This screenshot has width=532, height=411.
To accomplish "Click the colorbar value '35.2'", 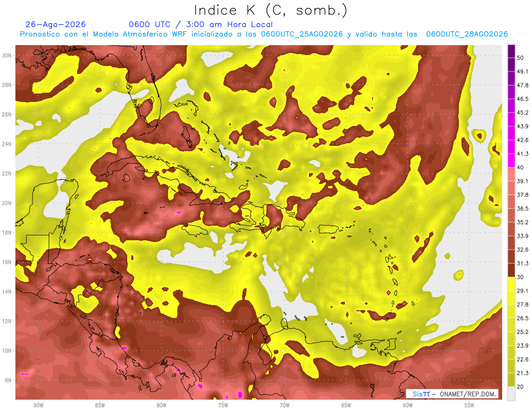I will pyautogui.click(x=522, y=222).
